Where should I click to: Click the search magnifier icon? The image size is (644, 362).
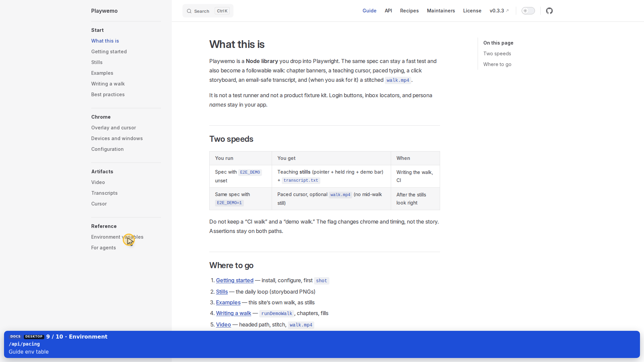[x=189, y=11]
